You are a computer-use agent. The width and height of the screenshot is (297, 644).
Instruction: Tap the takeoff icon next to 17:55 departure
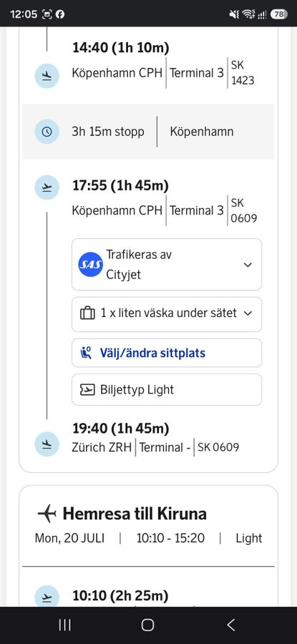point(47,187)
